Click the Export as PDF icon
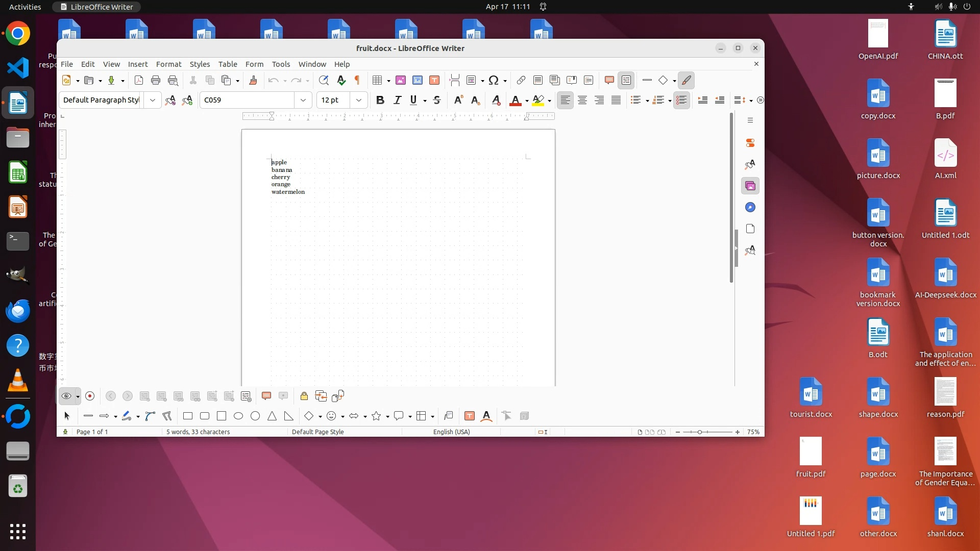This screenshot has width=980, height=551. pyautogui.click(x=138, y=80)
